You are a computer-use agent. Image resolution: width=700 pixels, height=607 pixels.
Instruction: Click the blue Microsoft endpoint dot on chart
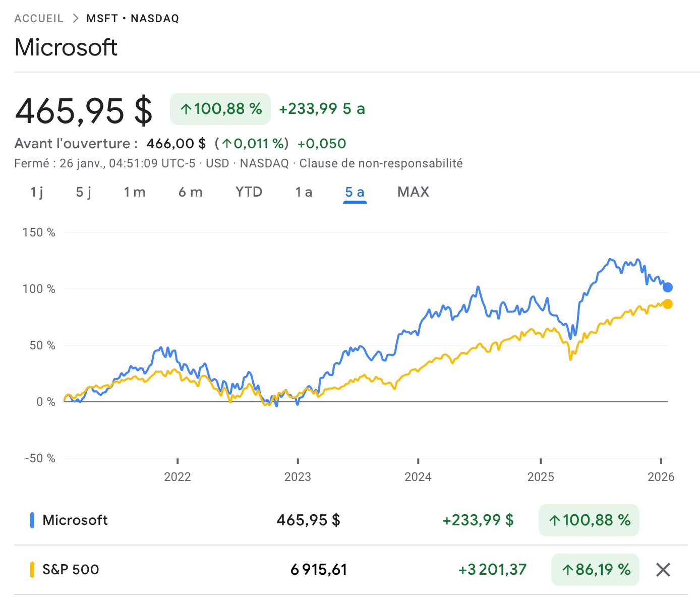pos(667,287)
